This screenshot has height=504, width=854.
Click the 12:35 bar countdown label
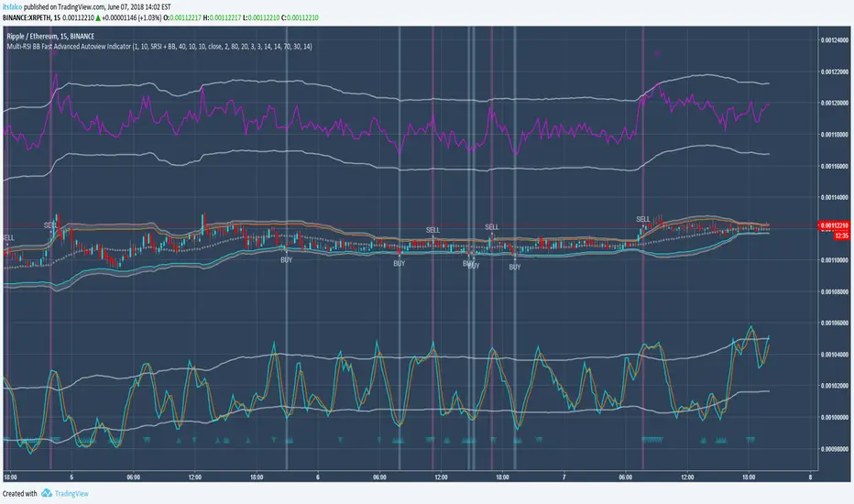[841, 236]
